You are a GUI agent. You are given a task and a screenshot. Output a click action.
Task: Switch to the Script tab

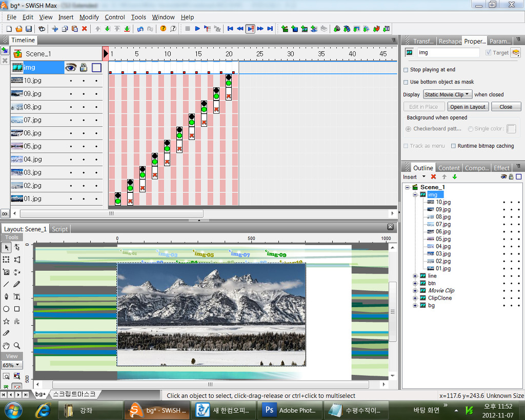tap(59, 229)
